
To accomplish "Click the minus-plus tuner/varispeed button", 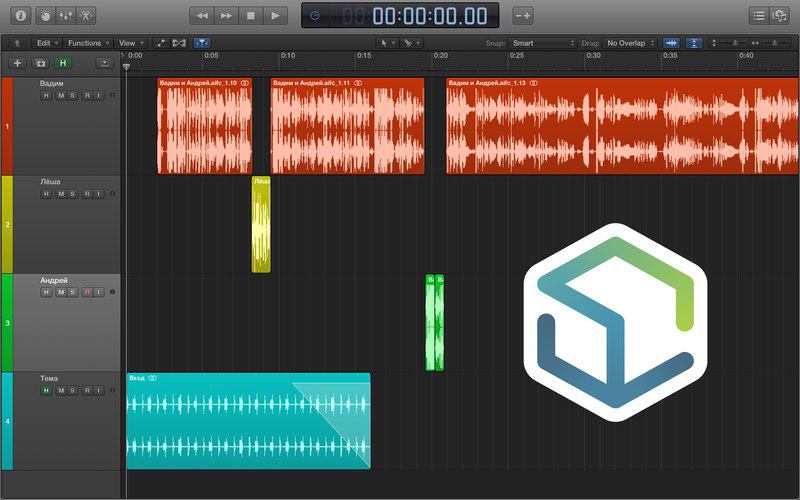I will point(522,16).
